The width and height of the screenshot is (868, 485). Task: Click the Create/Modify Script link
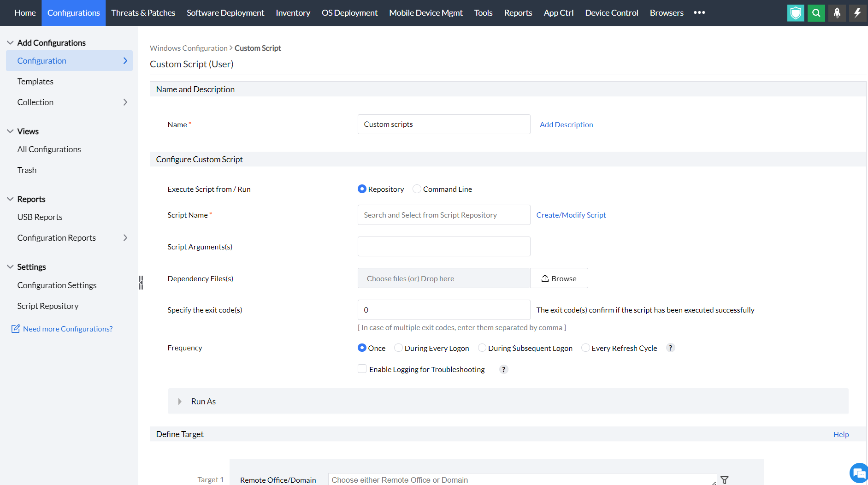point(571,215)
